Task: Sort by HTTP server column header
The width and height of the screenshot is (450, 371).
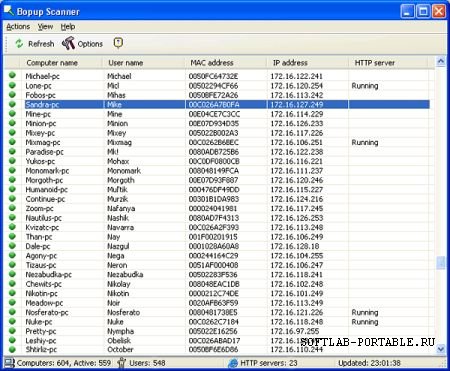Action: coord(388,63)
